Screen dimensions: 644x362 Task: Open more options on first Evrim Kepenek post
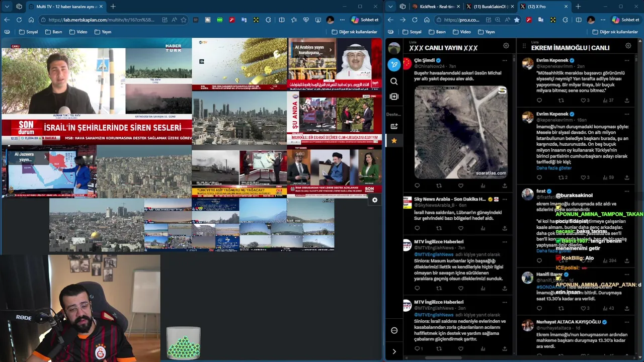627,60
